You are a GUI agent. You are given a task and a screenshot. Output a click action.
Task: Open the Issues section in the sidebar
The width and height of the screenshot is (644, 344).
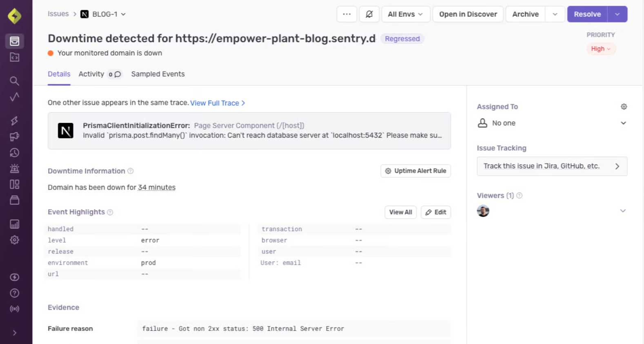(14, 41)
